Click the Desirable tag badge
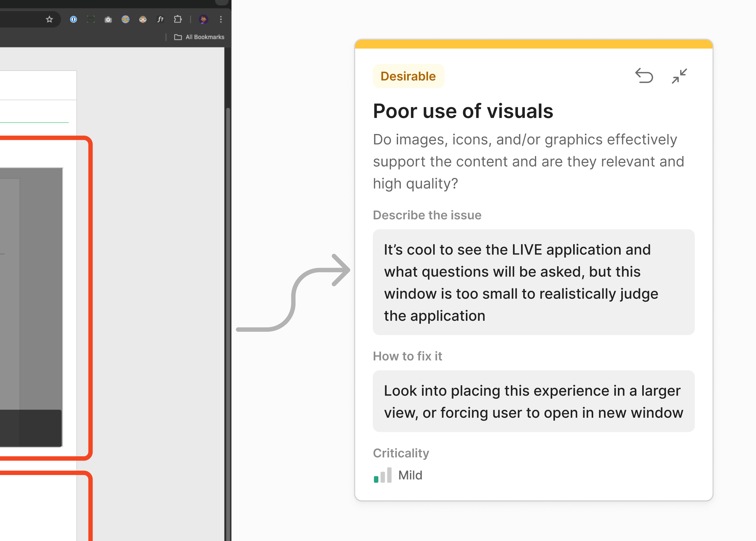This screenshot has width=756, height=541. coord(408,76)
